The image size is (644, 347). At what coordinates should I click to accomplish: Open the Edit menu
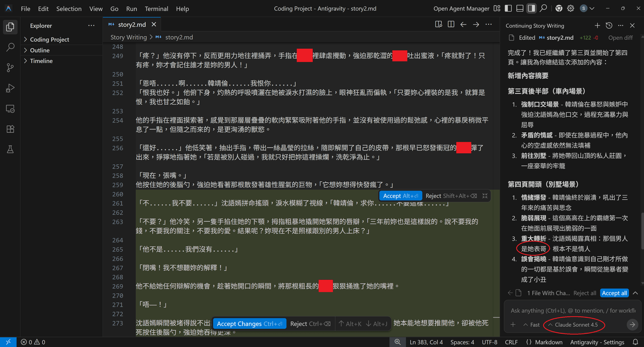[x=43, y=9]
